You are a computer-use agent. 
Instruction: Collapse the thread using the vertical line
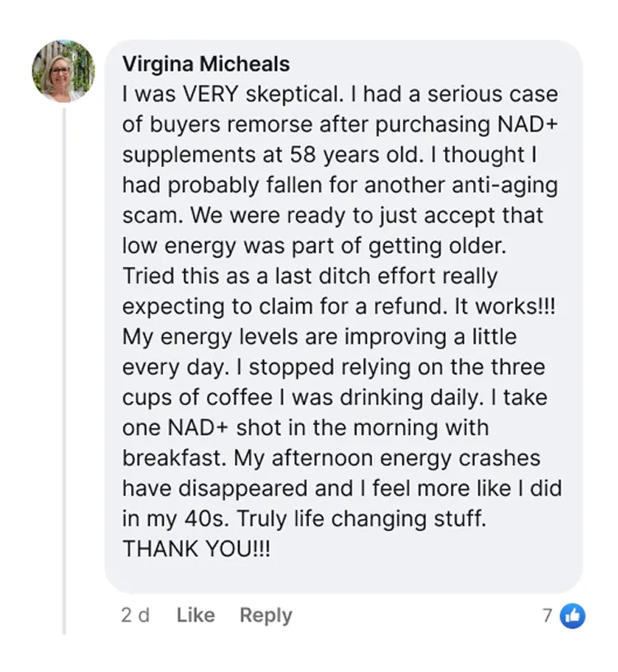[64, 371]
